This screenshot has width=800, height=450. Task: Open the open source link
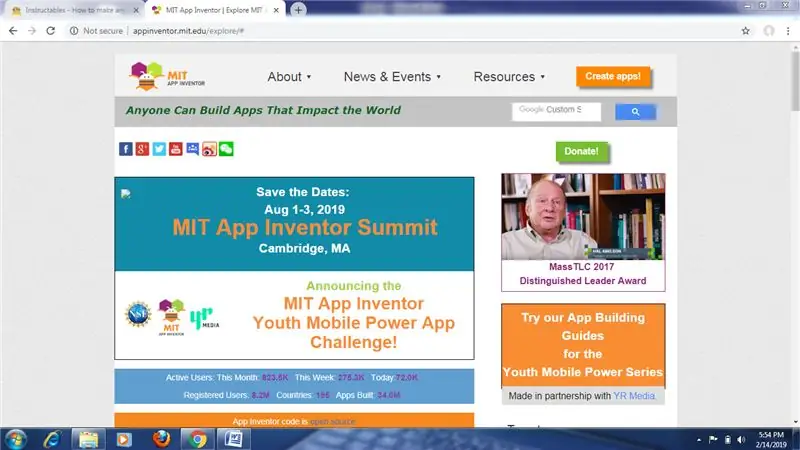tap(333, 421)
